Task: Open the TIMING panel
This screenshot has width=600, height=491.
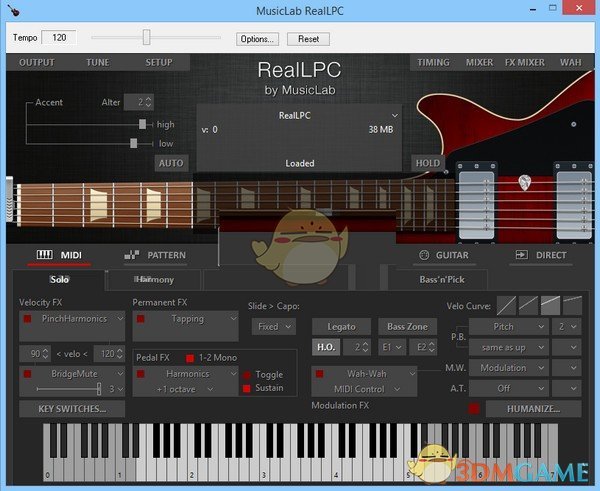Action: pos(433,62)
